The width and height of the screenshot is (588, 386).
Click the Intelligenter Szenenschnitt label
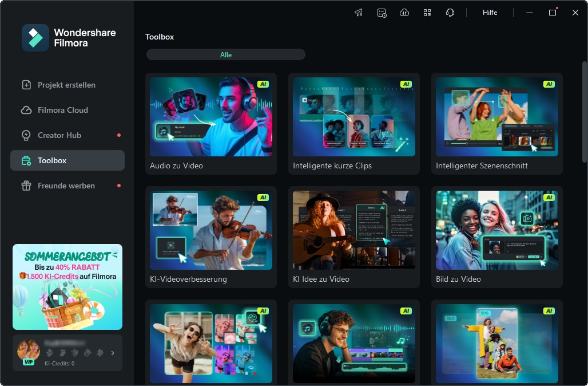point(482,166)
